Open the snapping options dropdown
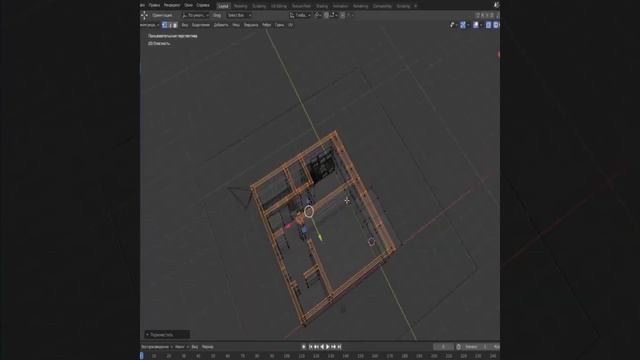The image size is (640, 360). [333, 15]
